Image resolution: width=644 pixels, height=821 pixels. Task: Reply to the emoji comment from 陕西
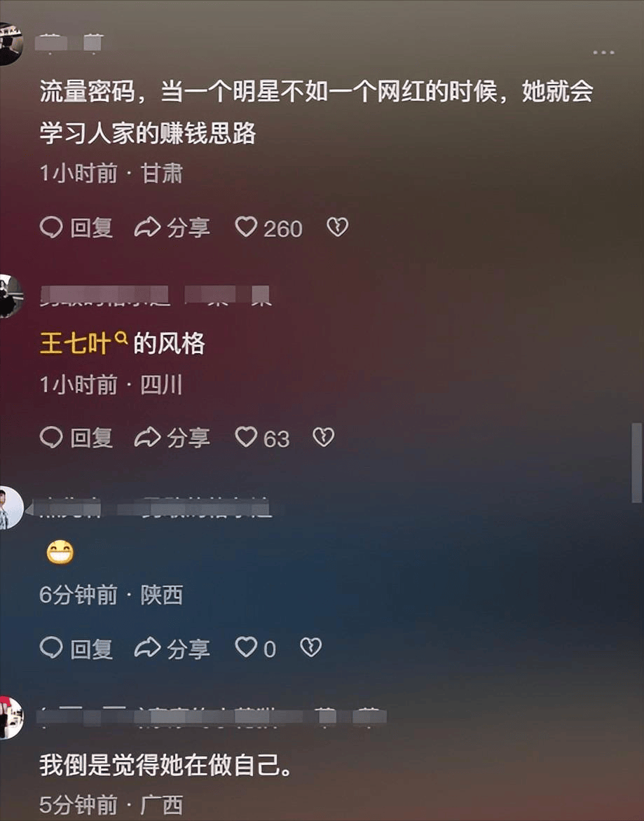76,648
